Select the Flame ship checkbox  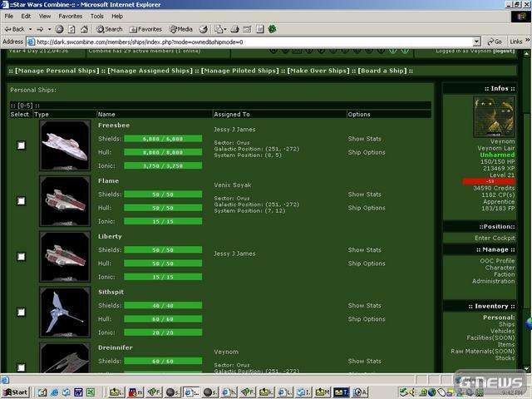(x=21, y=201)
